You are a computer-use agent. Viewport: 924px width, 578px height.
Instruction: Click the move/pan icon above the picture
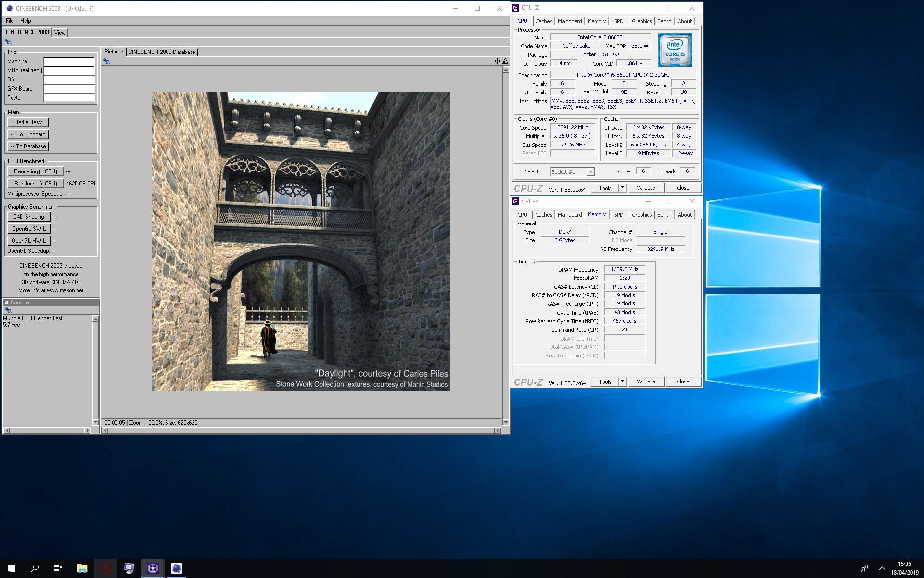pos(497,61)
